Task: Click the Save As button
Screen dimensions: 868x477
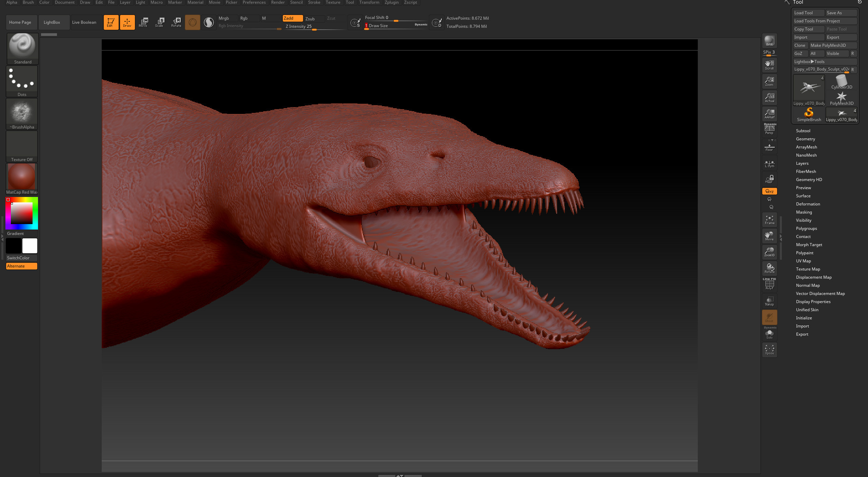Action: click(x=841, y=13)
